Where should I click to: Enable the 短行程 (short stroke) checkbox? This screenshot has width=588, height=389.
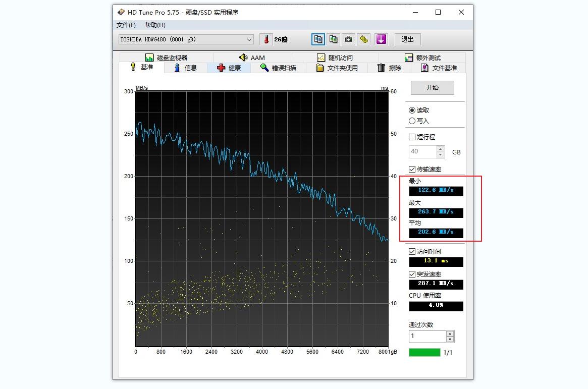pos(412,136)
